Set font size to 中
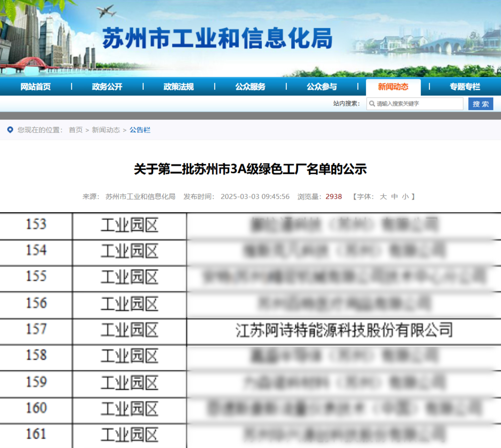 pyautogui.click(x=394, y=196)
